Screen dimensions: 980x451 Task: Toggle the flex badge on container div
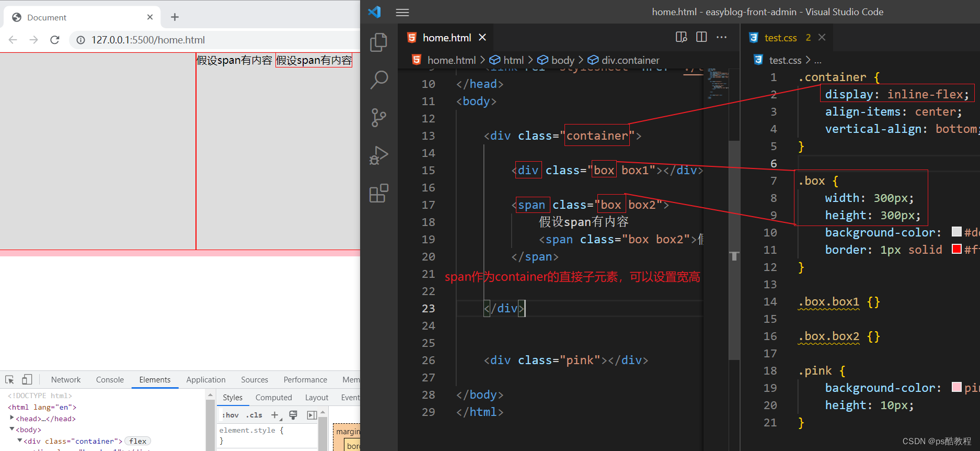click(x=138, y=441)
